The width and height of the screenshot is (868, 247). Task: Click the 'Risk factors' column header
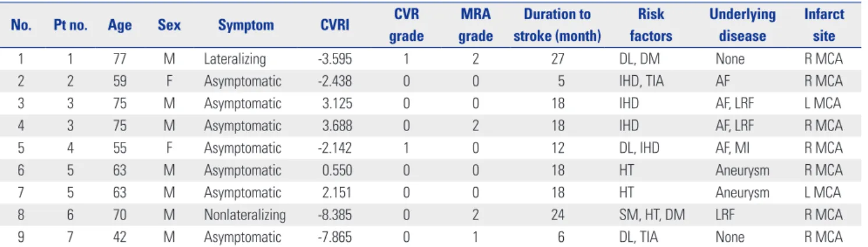650,26
